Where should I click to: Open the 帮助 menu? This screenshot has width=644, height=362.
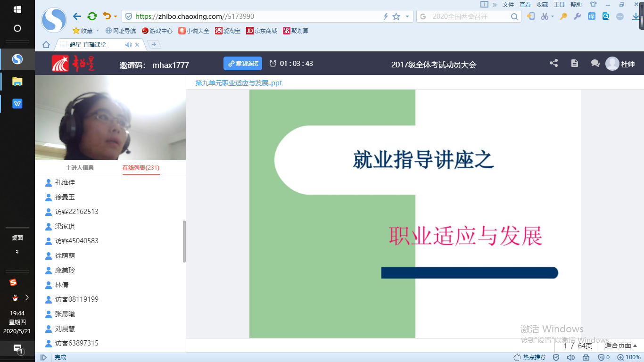pyautogui.click(x=576, y=5)
